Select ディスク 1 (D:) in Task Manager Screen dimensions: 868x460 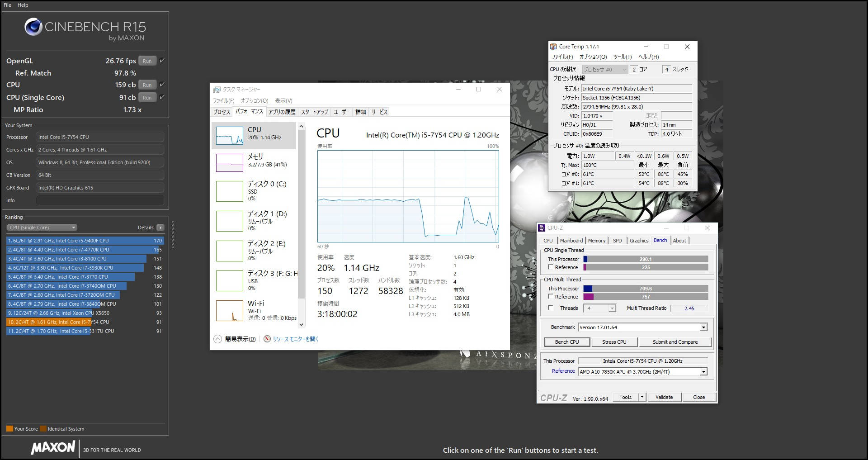pos(254,221)
